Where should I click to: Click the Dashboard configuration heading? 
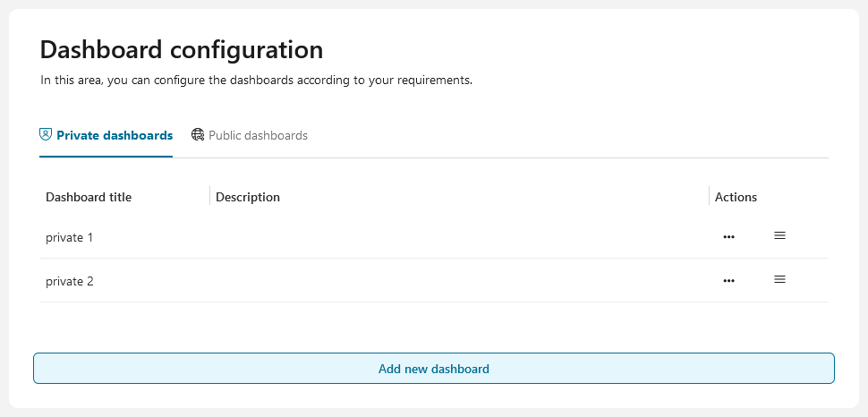click(x=182, y=49)
